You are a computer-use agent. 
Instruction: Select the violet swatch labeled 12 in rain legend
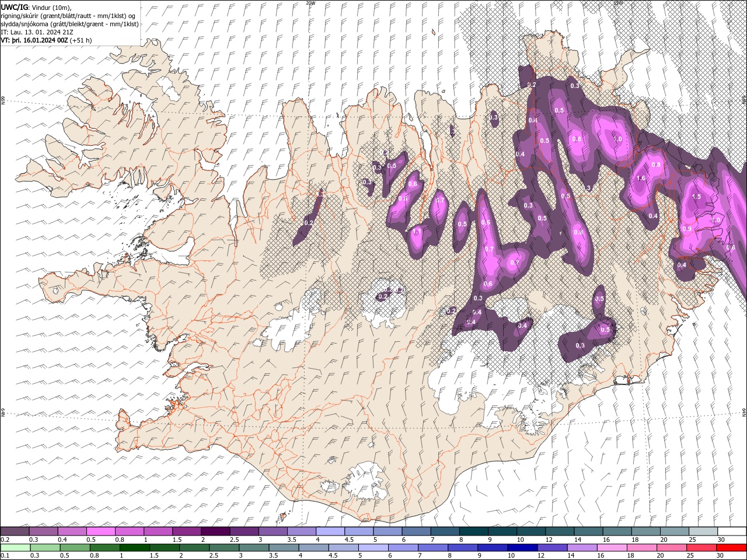[552, 548]
